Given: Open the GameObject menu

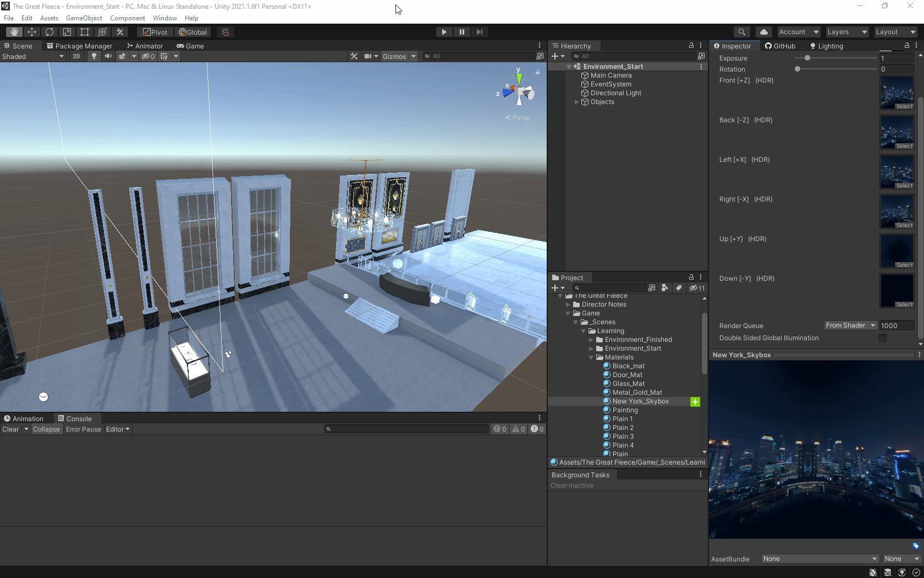Looking at the screenshot, I should (84, 18).
